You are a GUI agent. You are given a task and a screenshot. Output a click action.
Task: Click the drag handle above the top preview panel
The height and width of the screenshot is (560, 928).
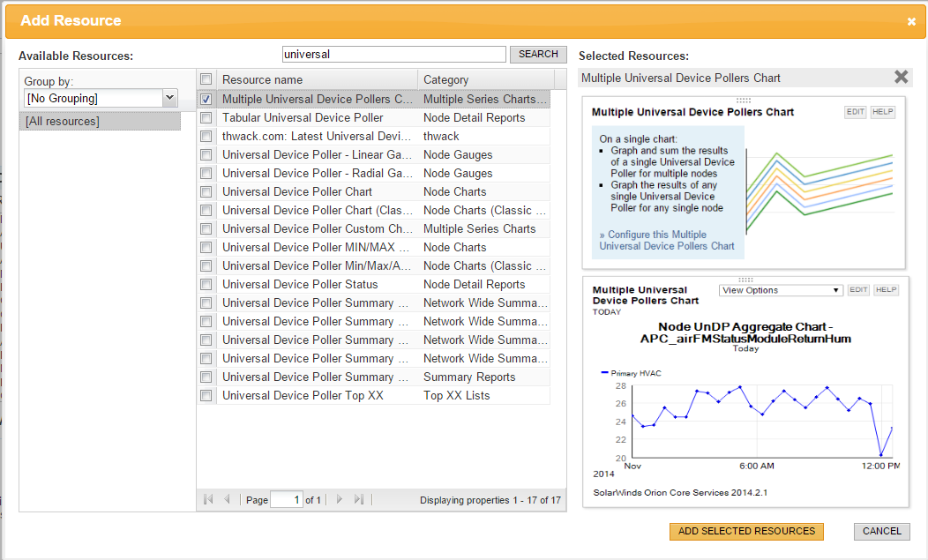[x=744, y=100]
